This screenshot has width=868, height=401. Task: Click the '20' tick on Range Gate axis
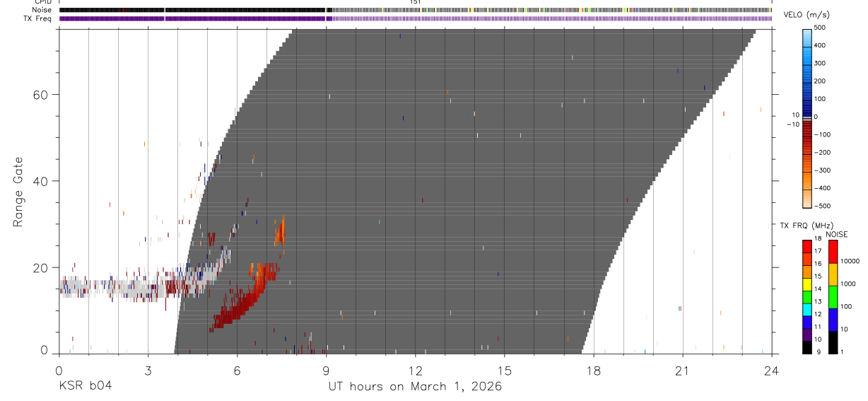click(42, 268)
